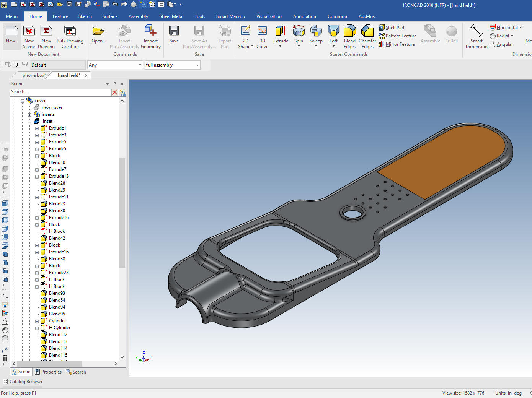Image resolution: width=532 pixels, height=398 pixels.
Task: Click the Angular dimension tool
Action: coord(501,44)
